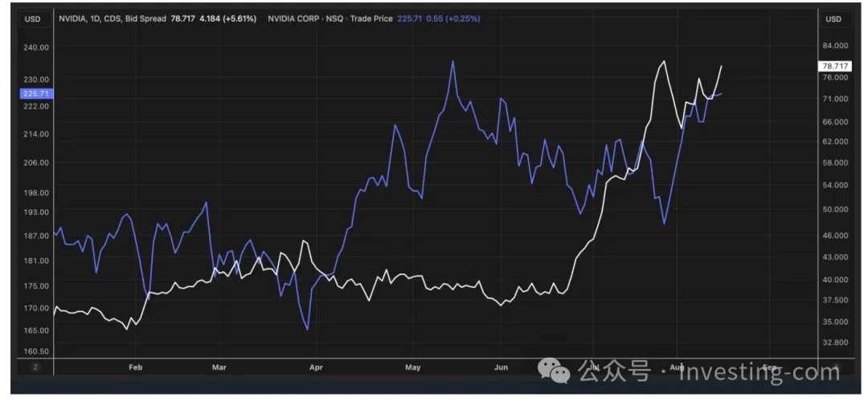Click the 43.000 right axis label
This screenshot has height=406, width=868.
point(836,257)
